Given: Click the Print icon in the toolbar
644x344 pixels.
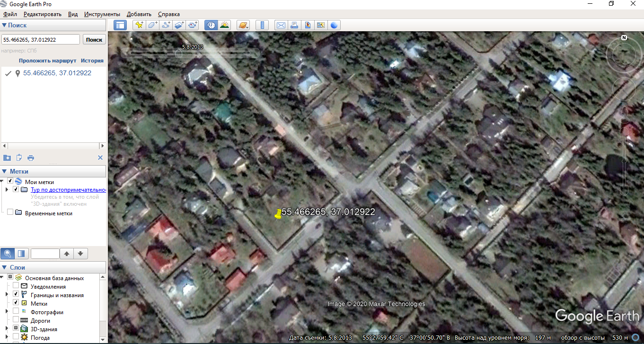Looking at the screenshot, I should (x=294, y=25).
